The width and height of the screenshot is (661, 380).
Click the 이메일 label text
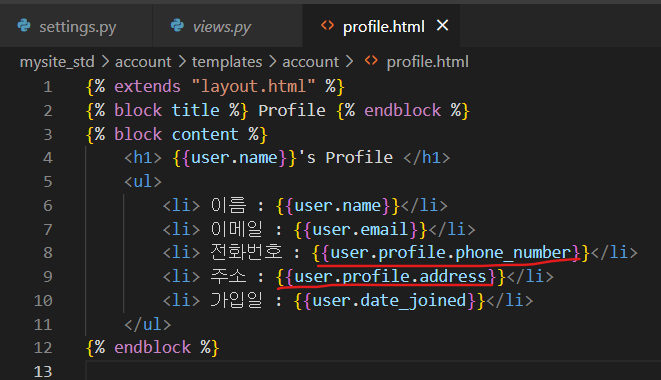[236, 230]
